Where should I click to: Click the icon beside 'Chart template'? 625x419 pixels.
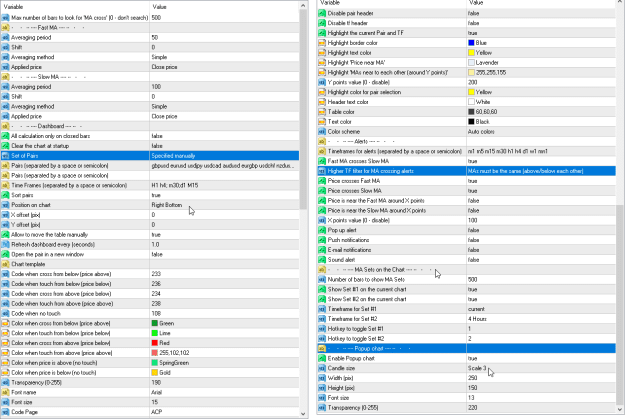pos(5,264)
